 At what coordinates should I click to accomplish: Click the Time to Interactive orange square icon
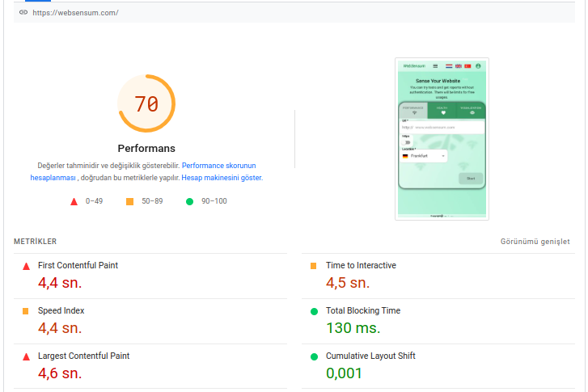point(314,266)
